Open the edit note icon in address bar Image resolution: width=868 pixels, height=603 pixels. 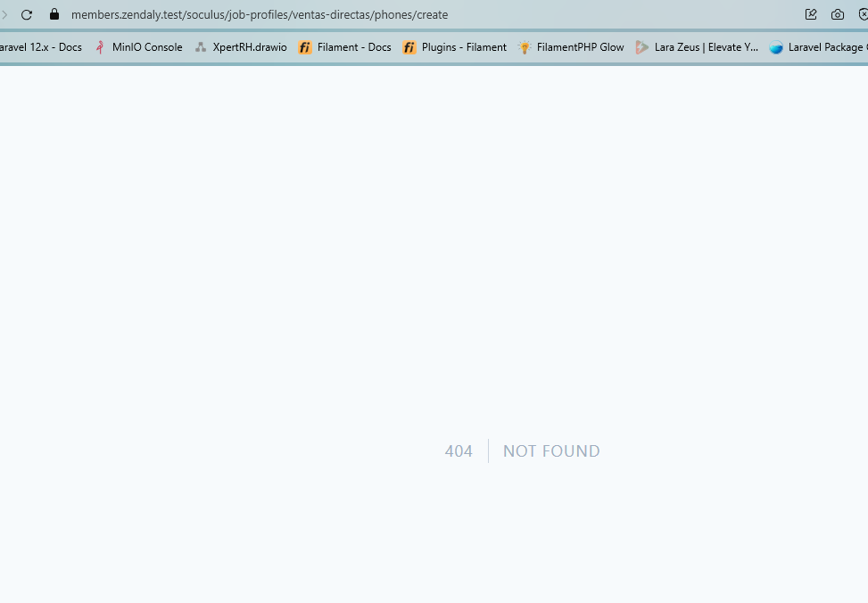811,15
